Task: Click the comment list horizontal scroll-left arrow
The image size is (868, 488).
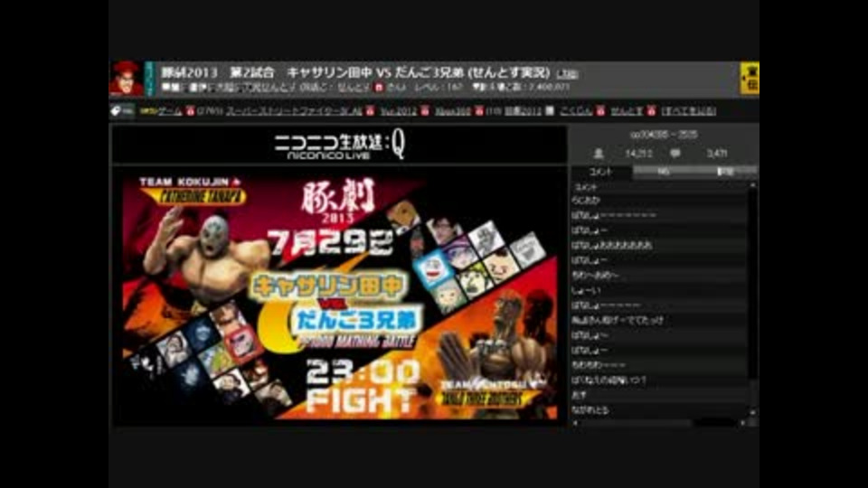Action: pyautogui.click(x=576, y=423)
